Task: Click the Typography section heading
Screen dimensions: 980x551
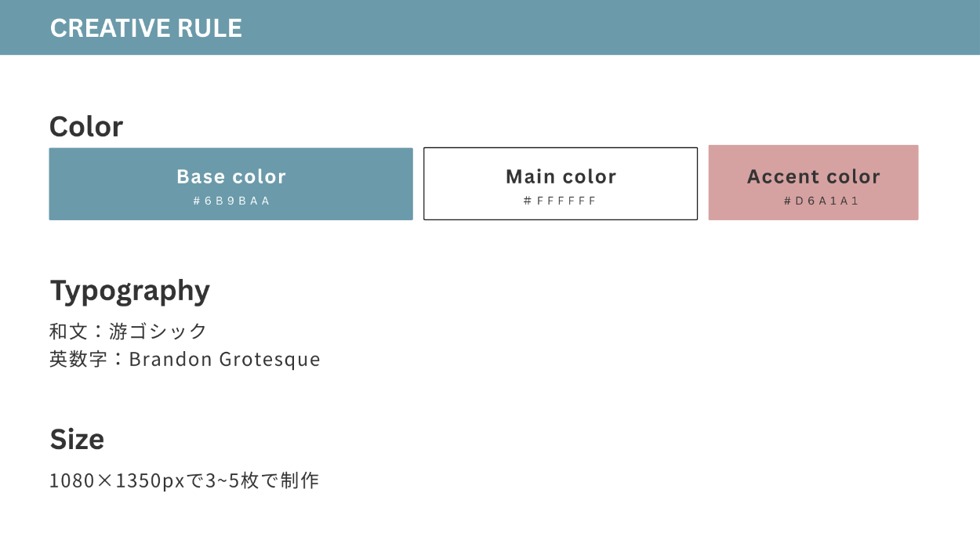Action: 130,291
